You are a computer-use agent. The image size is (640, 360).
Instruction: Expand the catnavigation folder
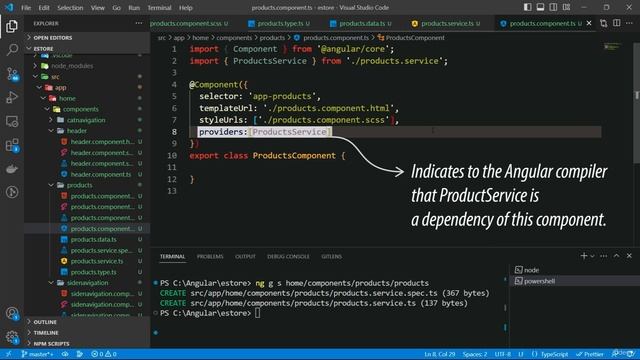[86, 120]
